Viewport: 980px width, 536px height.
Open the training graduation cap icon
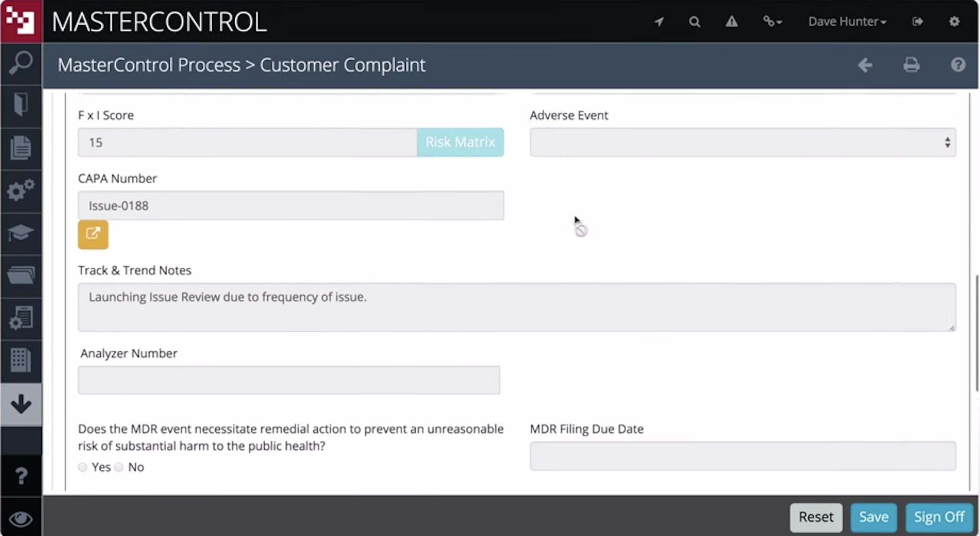(20, 233)
